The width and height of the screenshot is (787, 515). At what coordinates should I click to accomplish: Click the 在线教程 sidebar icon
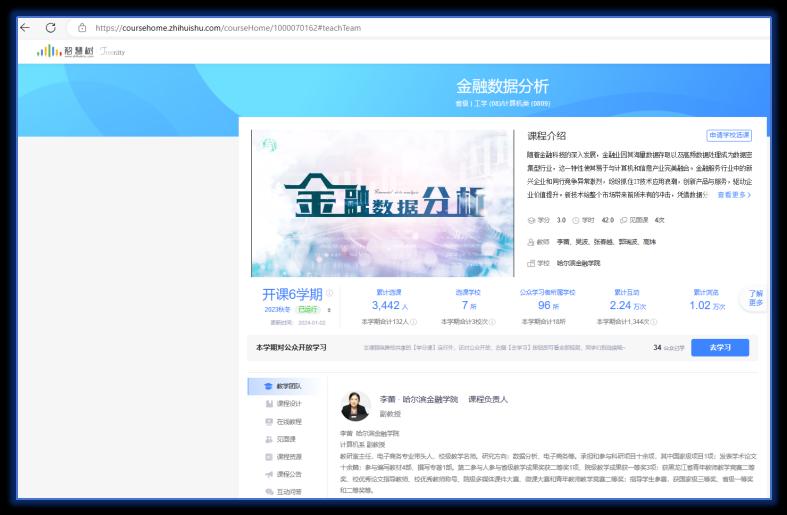coord(269,421)
